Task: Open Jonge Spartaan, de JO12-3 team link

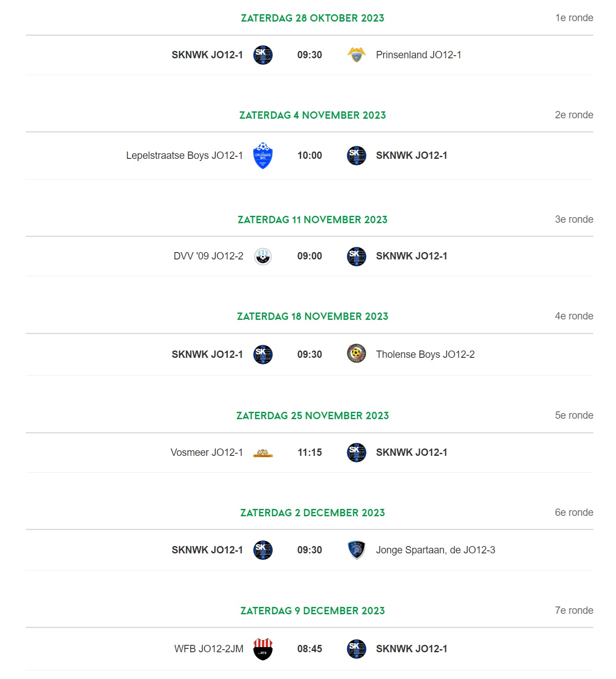Action: [x=435, y=550]
